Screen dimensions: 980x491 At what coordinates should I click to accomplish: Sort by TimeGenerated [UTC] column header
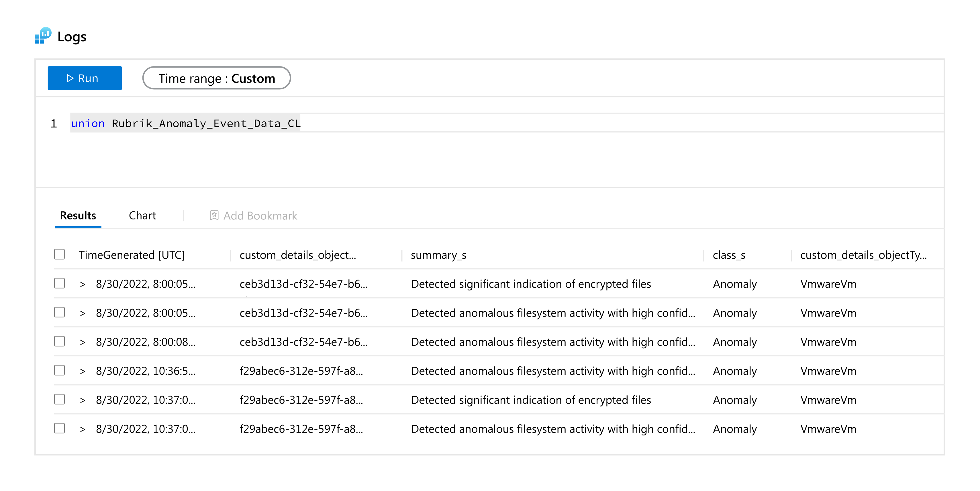pyautogui.click(x=132, y=255)
